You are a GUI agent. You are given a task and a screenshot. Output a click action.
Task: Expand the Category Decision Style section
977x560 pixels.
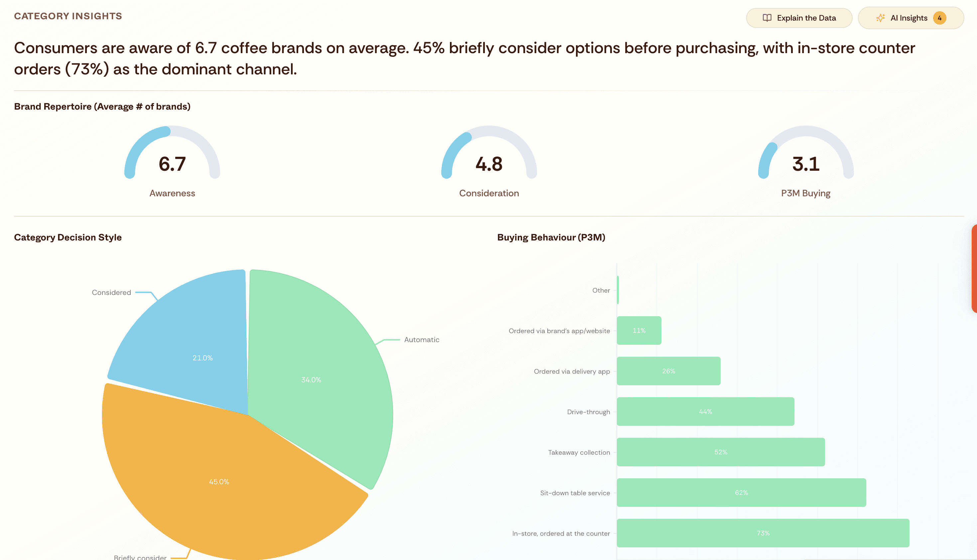(68, 237)
